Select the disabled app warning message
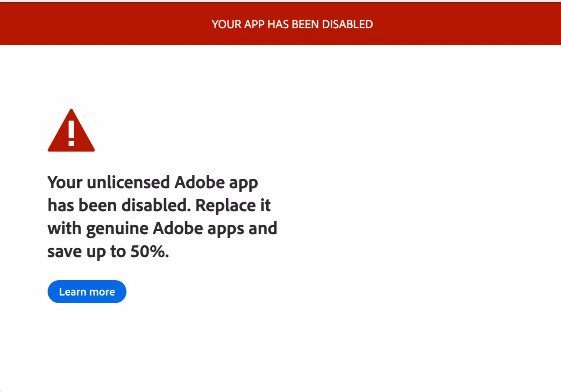 162,216
